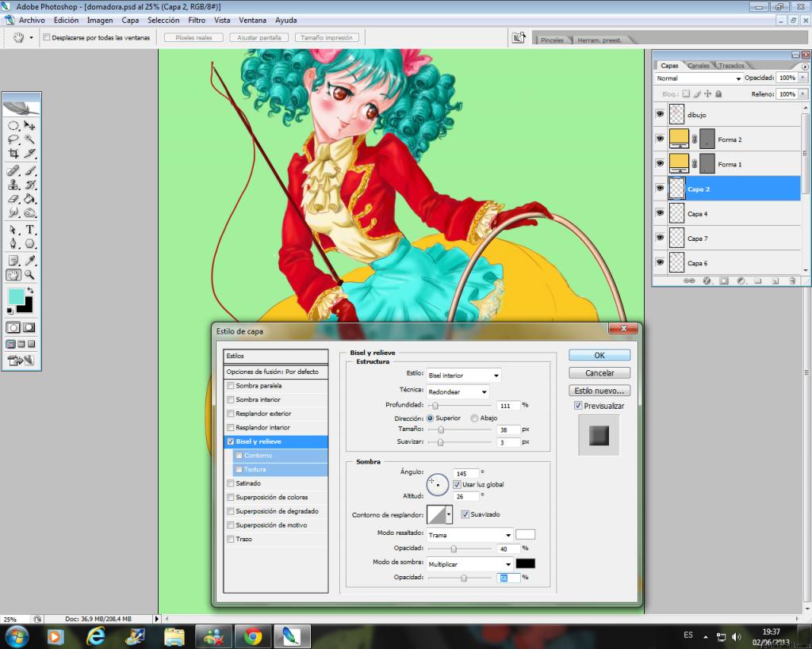812x649 pixels.
Task: Hide the Forma 2 layer
Action: 660,139
